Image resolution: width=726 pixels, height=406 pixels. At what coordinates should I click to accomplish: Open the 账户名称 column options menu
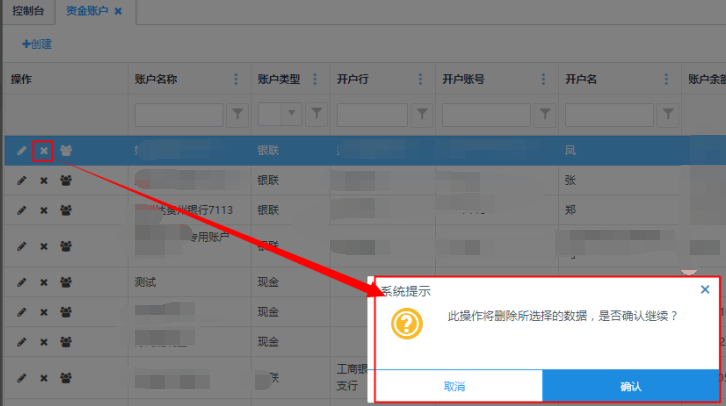point(237,80)
